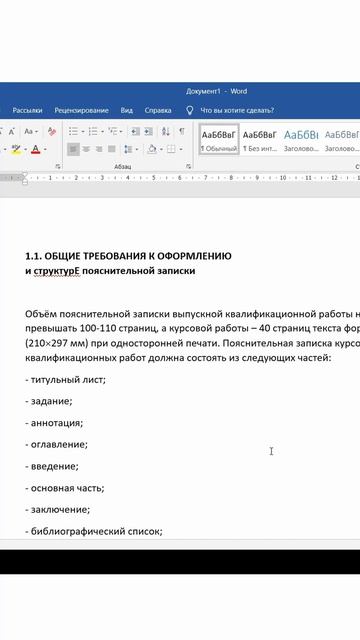Image resolution: width=360 pixels, height=640 pixels.
Task: Click the line '- введение;'
Action: click(x=52, y=466)
